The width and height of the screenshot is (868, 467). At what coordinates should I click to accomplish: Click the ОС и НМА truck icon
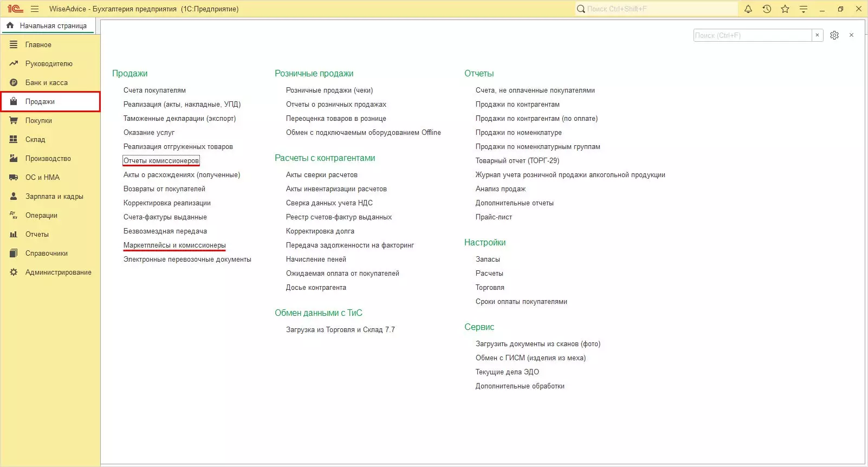click(14, 177)
